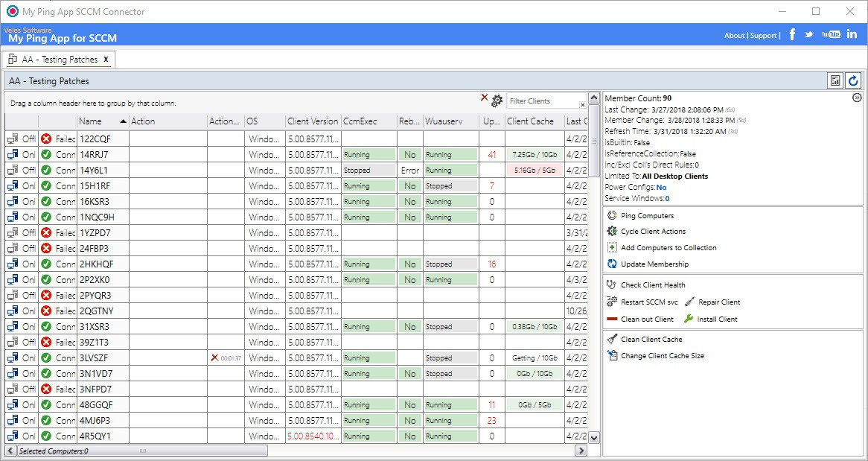Select the 122CQF computer row
This screenshot has width=868, height=461.
point(295,139)
